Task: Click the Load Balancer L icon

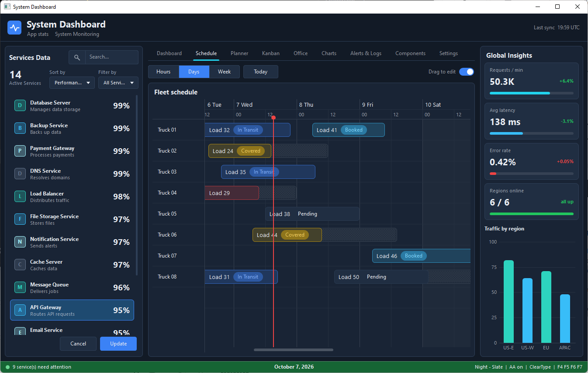Action: 20,196
